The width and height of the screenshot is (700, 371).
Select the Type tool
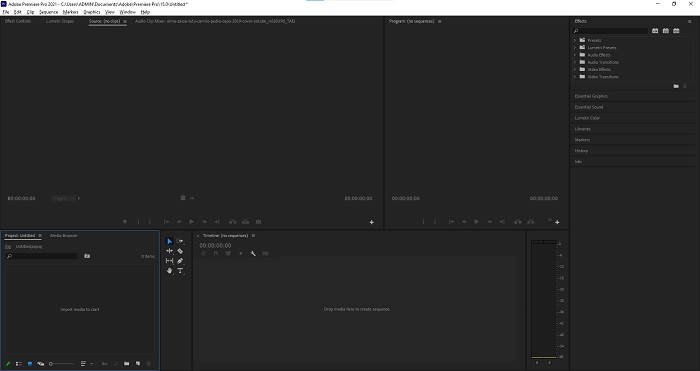pos(180,271)
